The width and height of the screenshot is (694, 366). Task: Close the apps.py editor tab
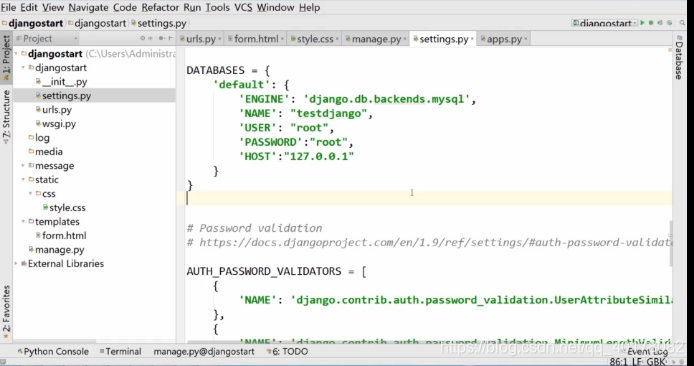click(x=525, y=39)
